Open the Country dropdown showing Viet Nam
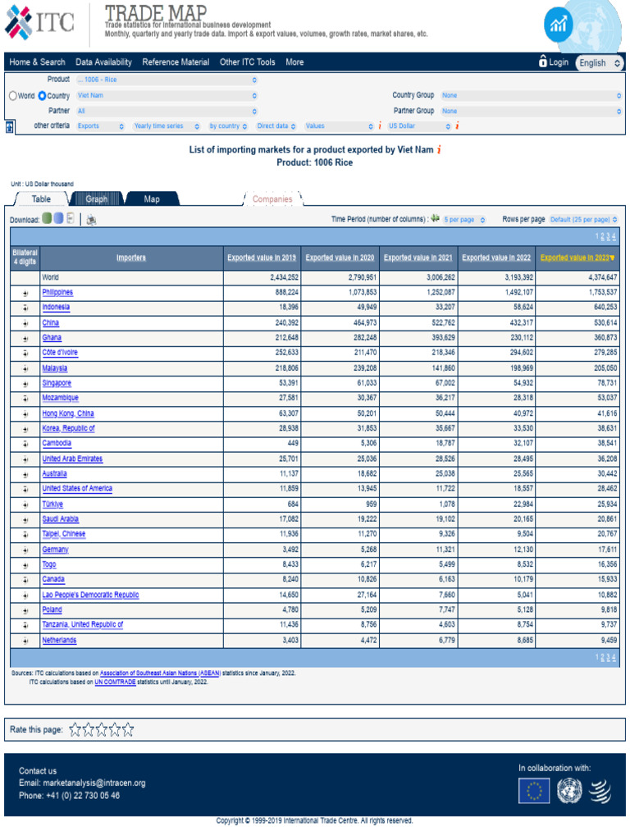 [x=167, y=95]
